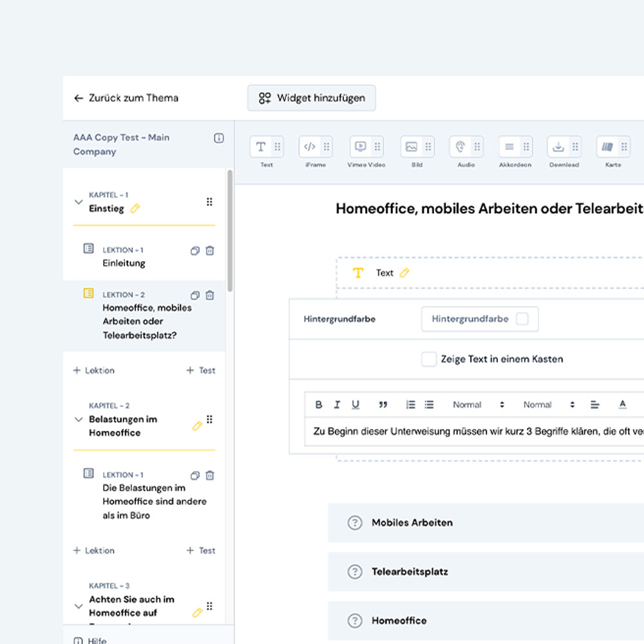Select the Text widget icon

(x=261, y=146)
